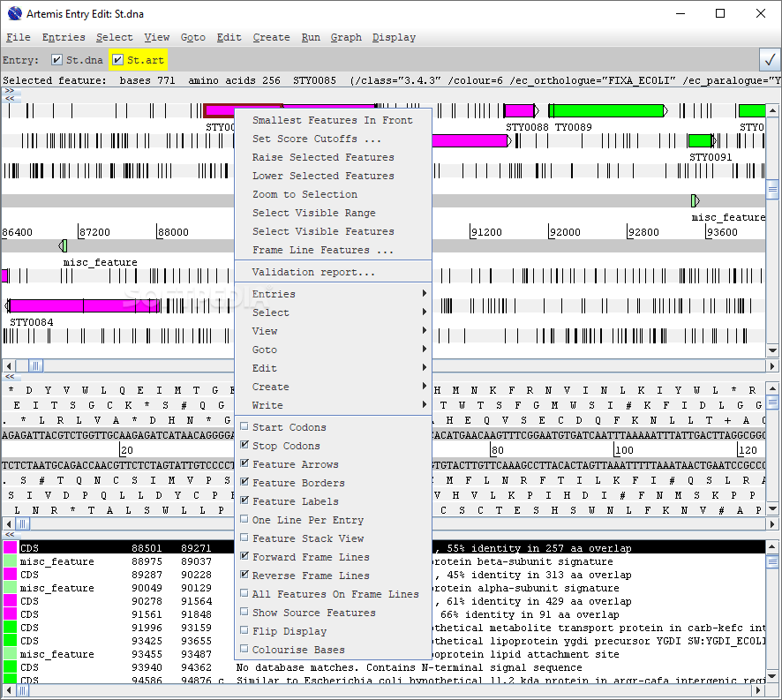This screenshot has width=782, height=700.
Task: Toggle the St.dna entry checkbox
Action: pos(56,60)
